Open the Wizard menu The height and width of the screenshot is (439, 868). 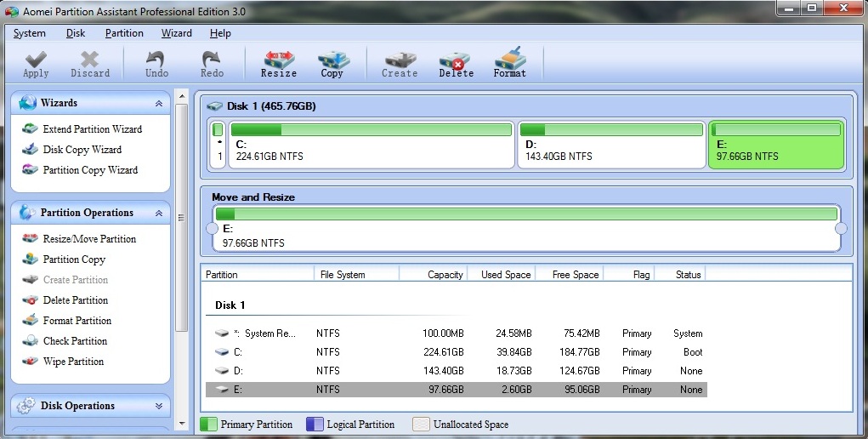coord(177,33)
